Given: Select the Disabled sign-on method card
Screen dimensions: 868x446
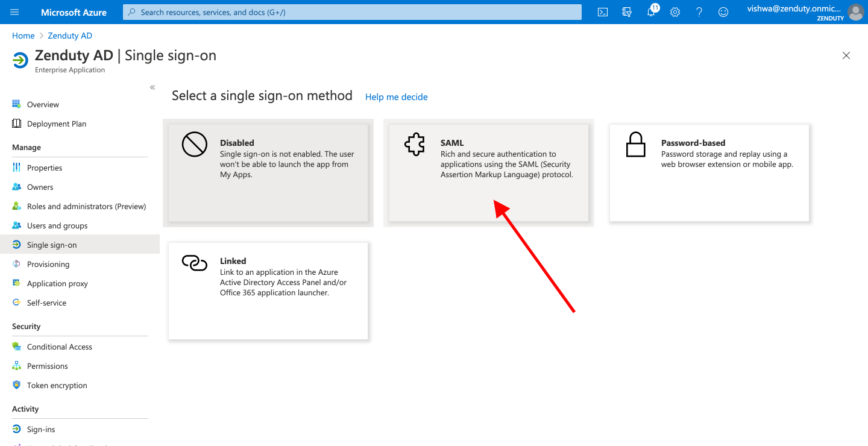Looking at the screenshot, I should pos(268,173).
